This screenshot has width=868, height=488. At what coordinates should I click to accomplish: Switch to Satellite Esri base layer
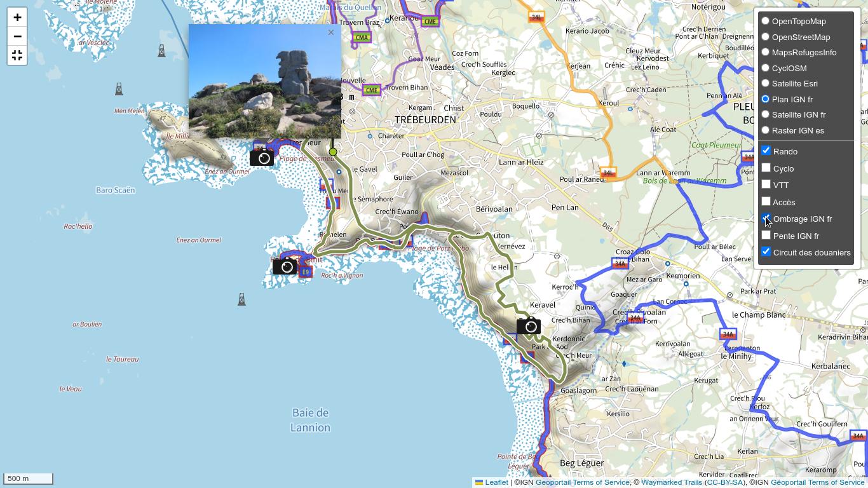766,83
